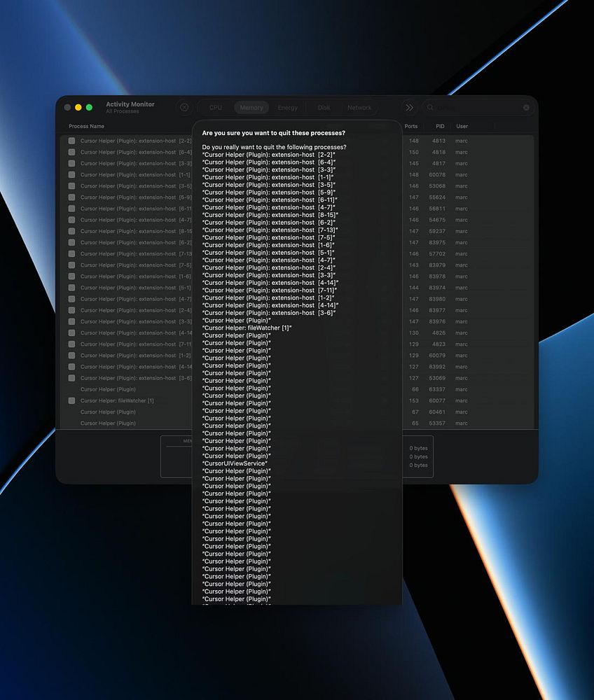Screen dimensions: 594x700
Task: Click the stop process X icon in toolbar
Action: tap(184, 108)
